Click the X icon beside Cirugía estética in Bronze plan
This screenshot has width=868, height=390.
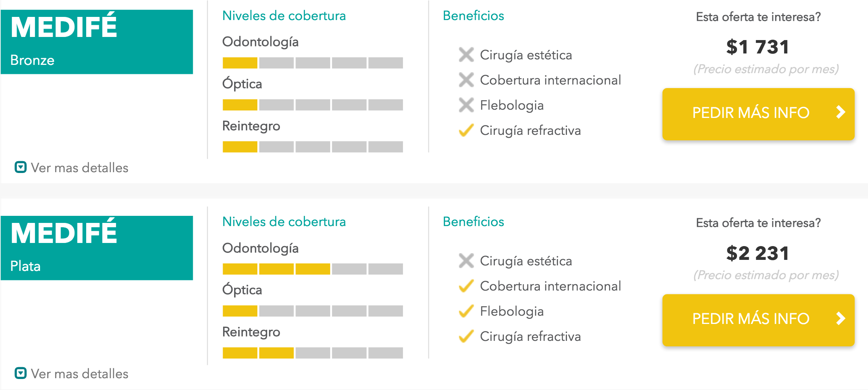466,55
